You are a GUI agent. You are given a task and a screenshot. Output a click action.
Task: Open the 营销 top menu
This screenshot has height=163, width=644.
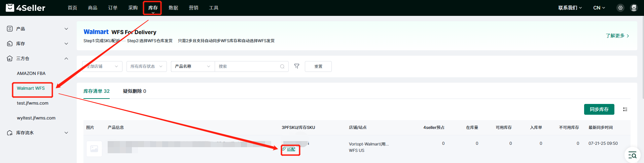pos(193,8)
